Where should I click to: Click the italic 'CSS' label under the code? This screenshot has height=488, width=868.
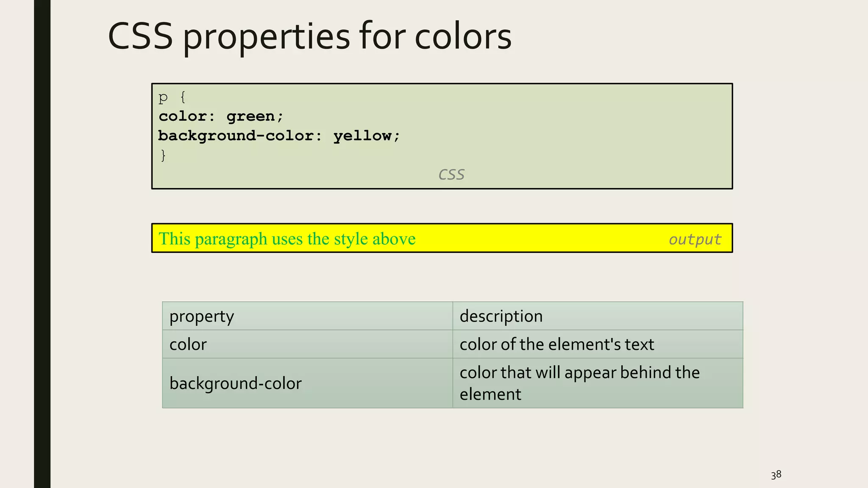[x=451, y=175]
